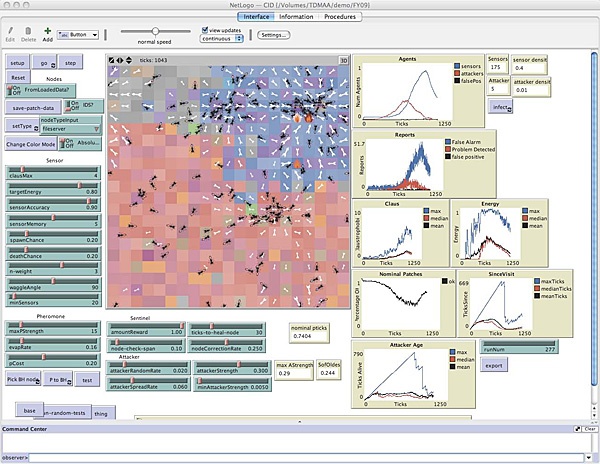Toggle the FromLoadedData? switch

click(17, 90)
